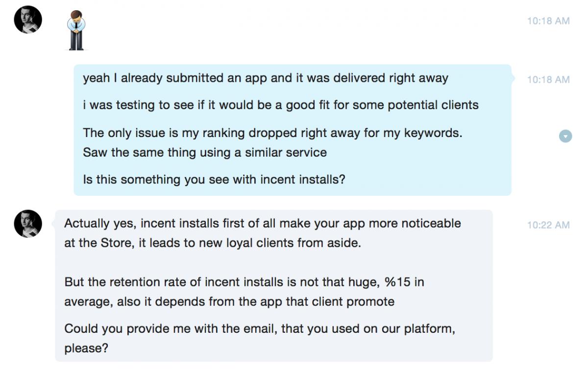Viewport: 588px width, 371px height.
Task: Click the 'new loyal clients' text line
Action: 213,243
